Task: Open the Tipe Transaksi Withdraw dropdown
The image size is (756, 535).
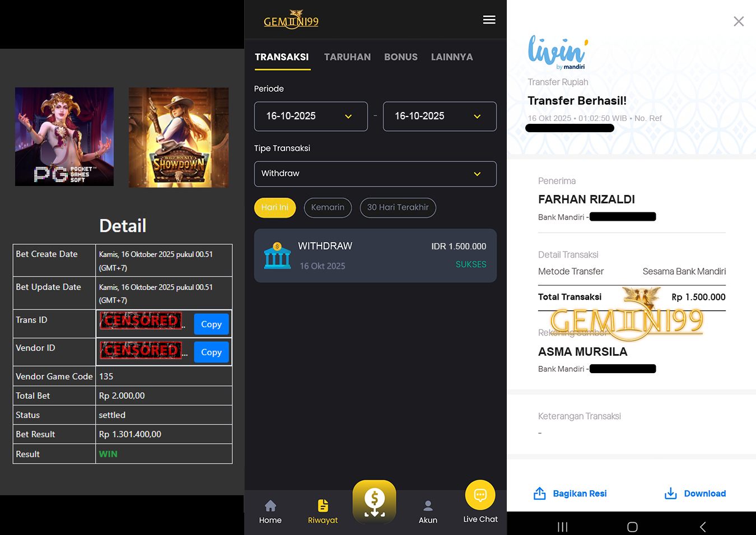Action: pos(375,174)
